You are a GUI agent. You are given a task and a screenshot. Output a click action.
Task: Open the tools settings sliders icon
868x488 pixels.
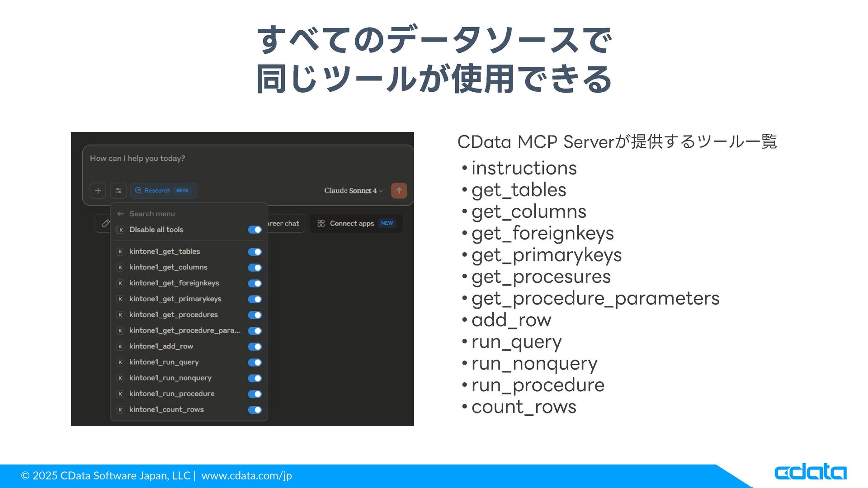pos(118,191)
